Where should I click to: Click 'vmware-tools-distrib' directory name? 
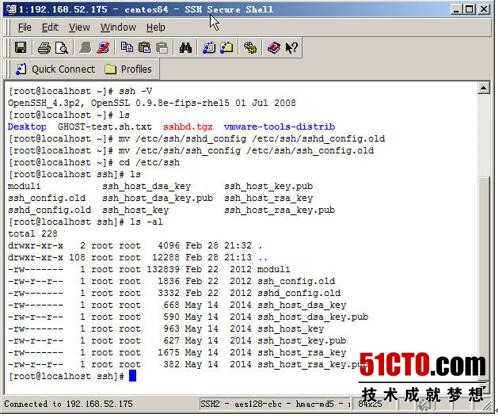[280, 127]
